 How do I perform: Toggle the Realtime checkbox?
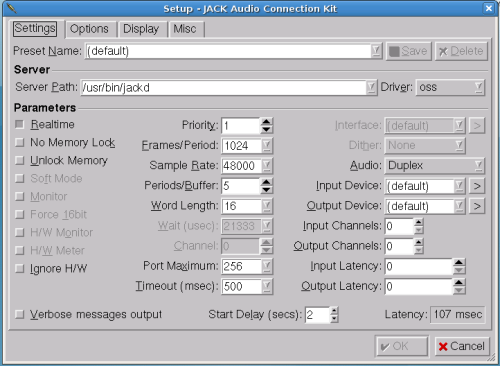[x=20, y=124]
